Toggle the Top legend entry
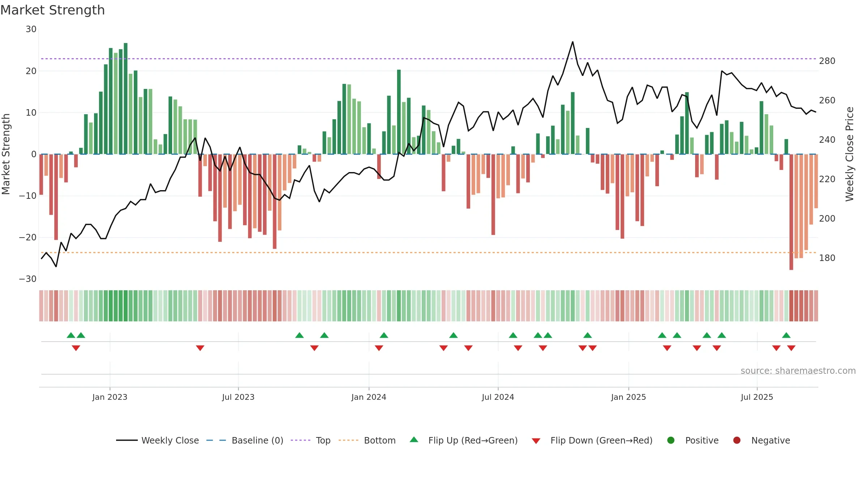The height and width of the screenshot is (488, 868). (x=311, y=440)
